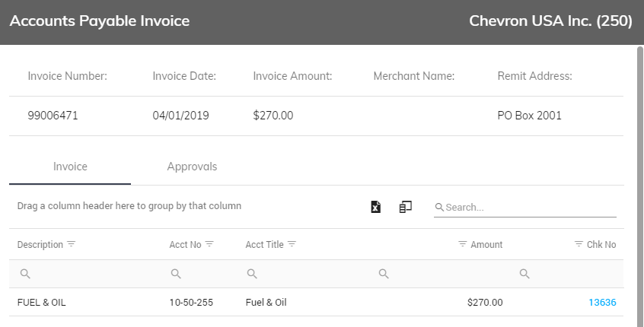Sort by Chk No column header

(601, 245)
